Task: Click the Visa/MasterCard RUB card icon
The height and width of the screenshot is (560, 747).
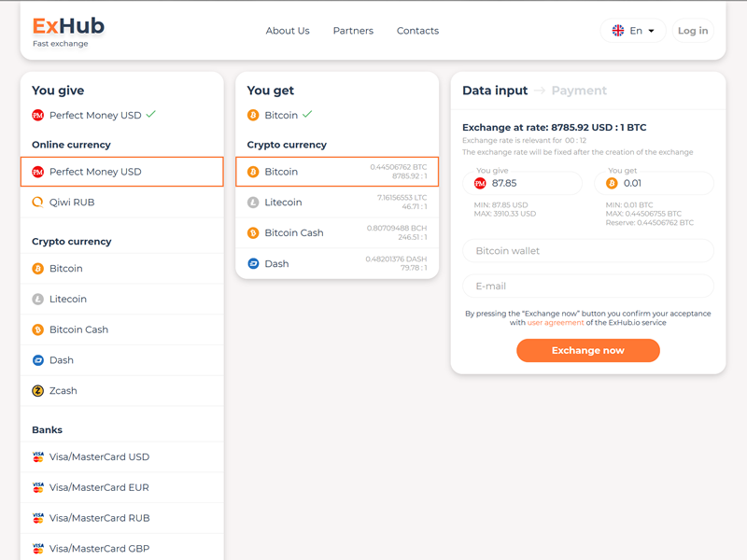Action: pyautogui.click(x=37, y=518)
